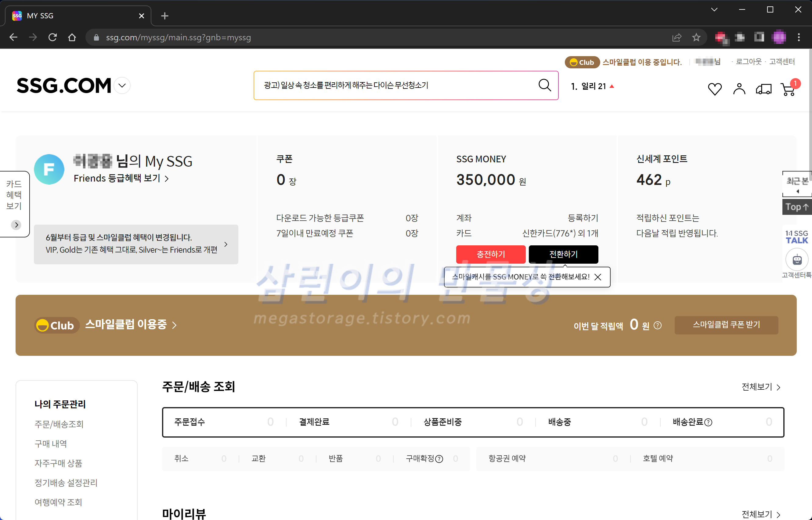Click the 취소 count row

[200, 459]
